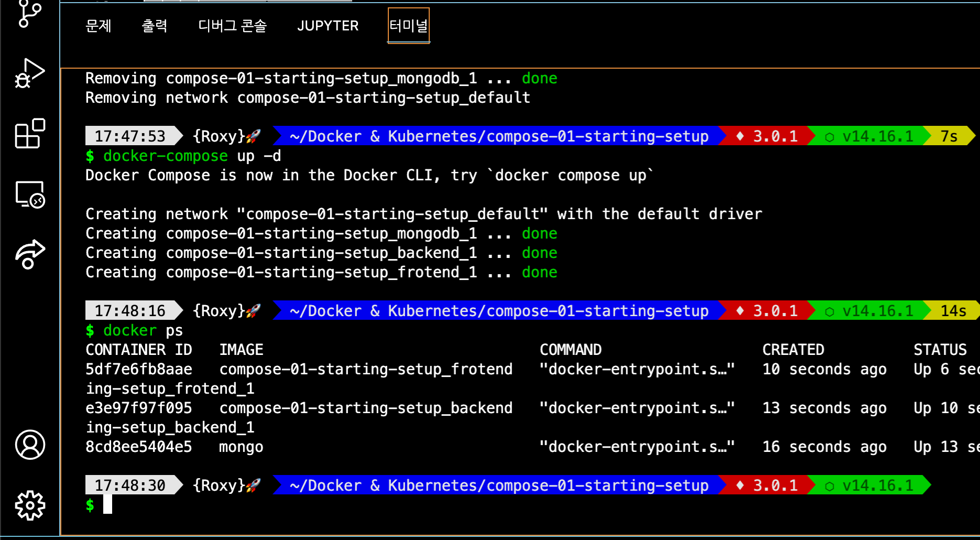Image resolution: width=980 pixels, height=540 pixels.
Task: Click the CONTAINER ID column header
Action: [139, 350]
